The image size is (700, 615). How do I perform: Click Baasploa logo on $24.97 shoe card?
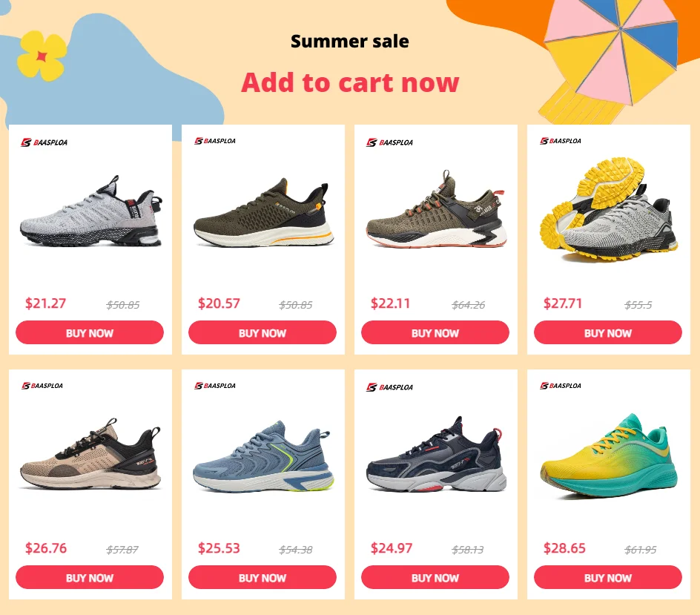pyautogui.click(x=390, y=387)
